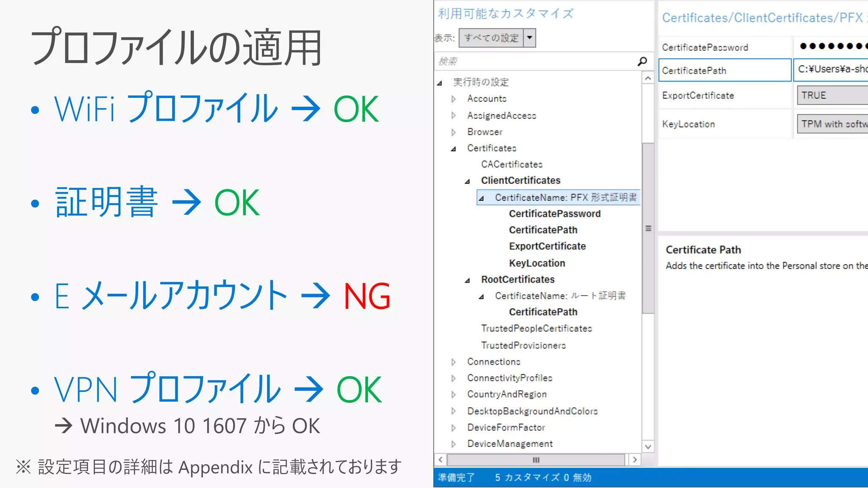Image resolution: width=868 pixels, height=488 pixels.
Task: Expand the AssignedAccess node
Action: coord(453,115)
